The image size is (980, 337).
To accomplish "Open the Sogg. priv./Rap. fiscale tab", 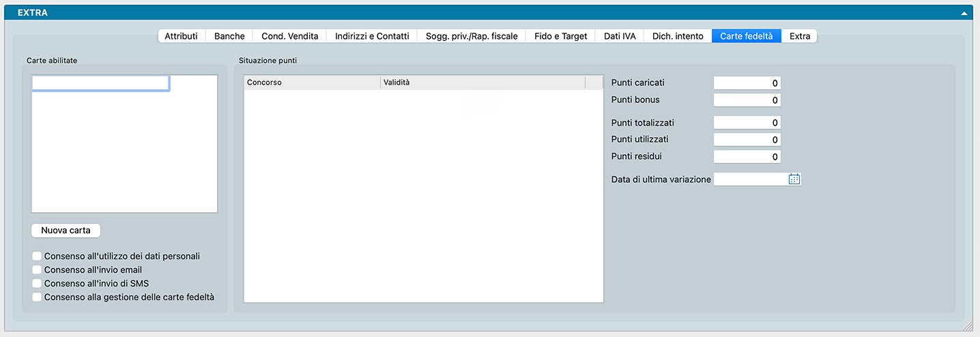I will click(x=472, y=36).
